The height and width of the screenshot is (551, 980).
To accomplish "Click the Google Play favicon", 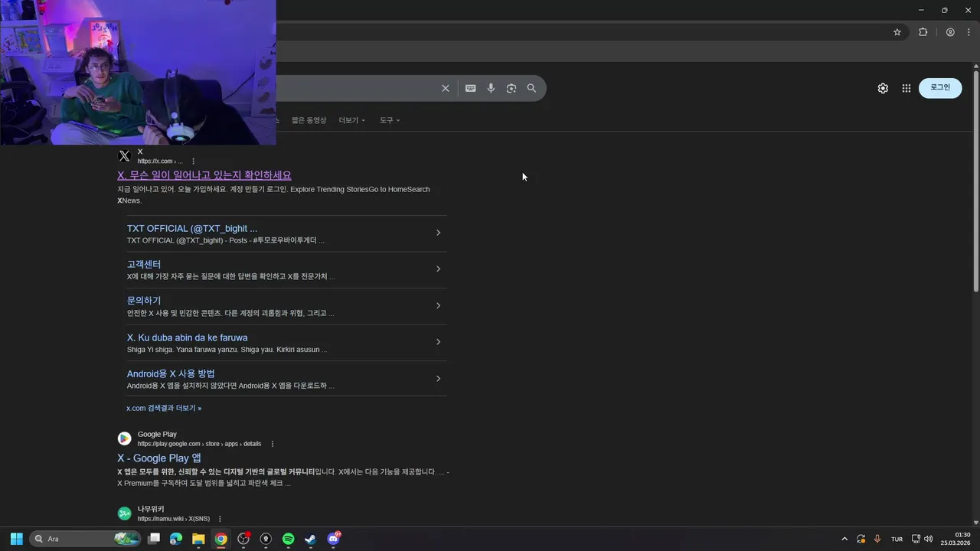I will click(124, 439).
